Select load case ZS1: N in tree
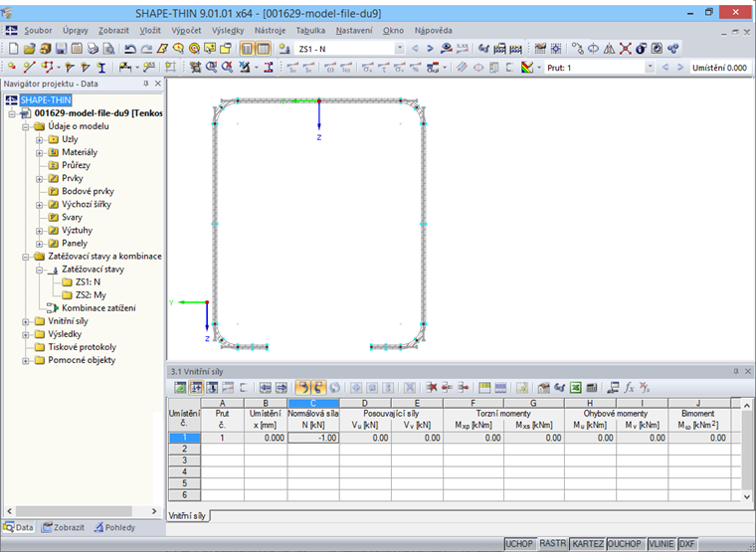The height and width of the screenshot is (552, 756). 88,282
